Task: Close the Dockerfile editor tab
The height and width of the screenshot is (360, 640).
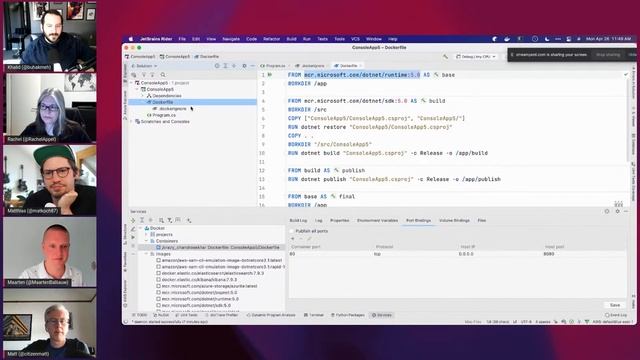Action: point(360,66)
